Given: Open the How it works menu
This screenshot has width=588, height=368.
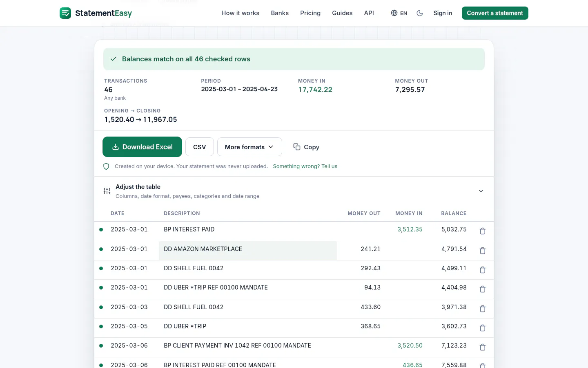Looking at the screenshot, I should click(240, 13).
